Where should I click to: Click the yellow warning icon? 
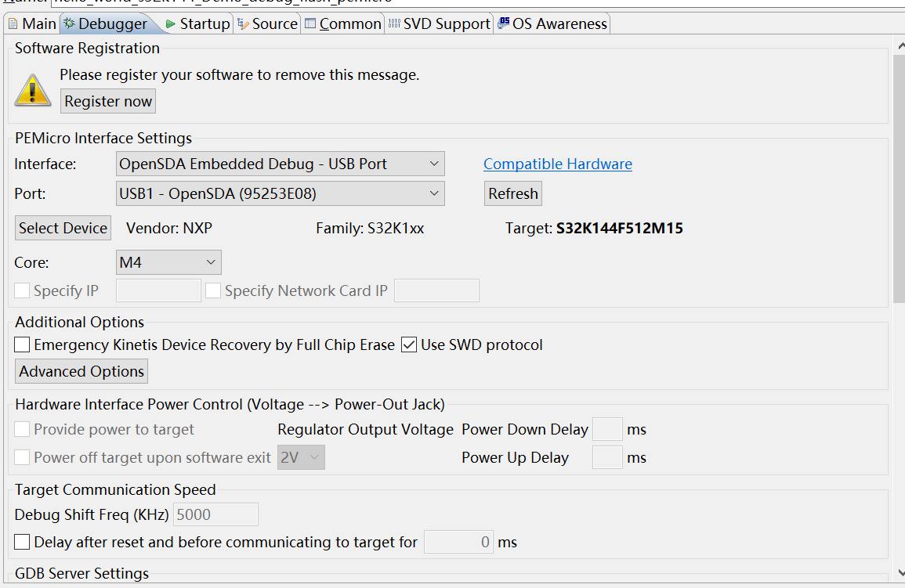tap(33, 90)
